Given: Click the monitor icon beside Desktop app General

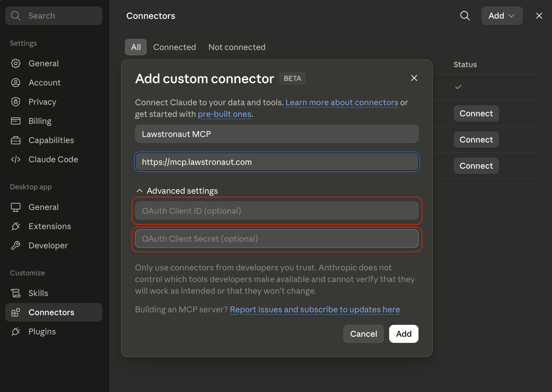Looking at the screenshot, I should [16, 207].
